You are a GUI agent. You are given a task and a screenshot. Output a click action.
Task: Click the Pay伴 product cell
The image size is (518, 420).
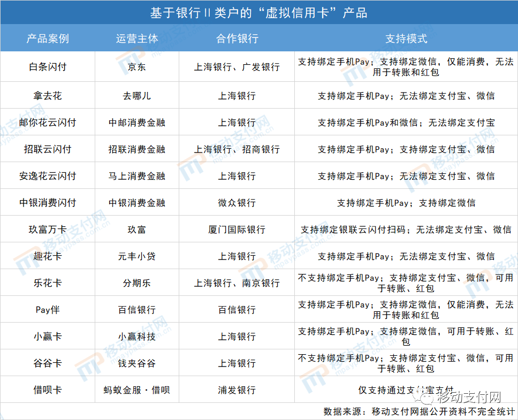coord(48,310)
